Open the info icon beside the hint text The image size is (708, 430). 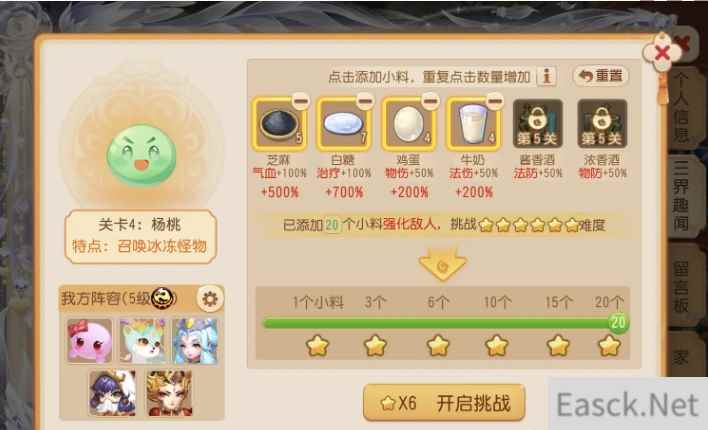pos(546,76)
